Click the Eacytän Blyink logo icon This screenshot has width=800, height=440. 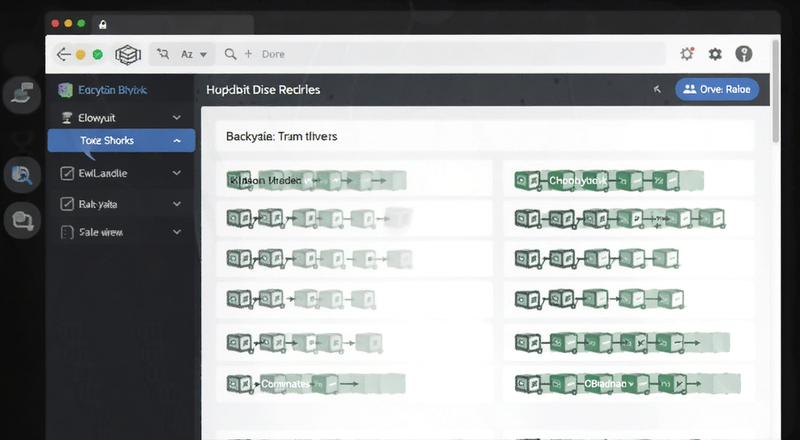[x=65, y=90]
